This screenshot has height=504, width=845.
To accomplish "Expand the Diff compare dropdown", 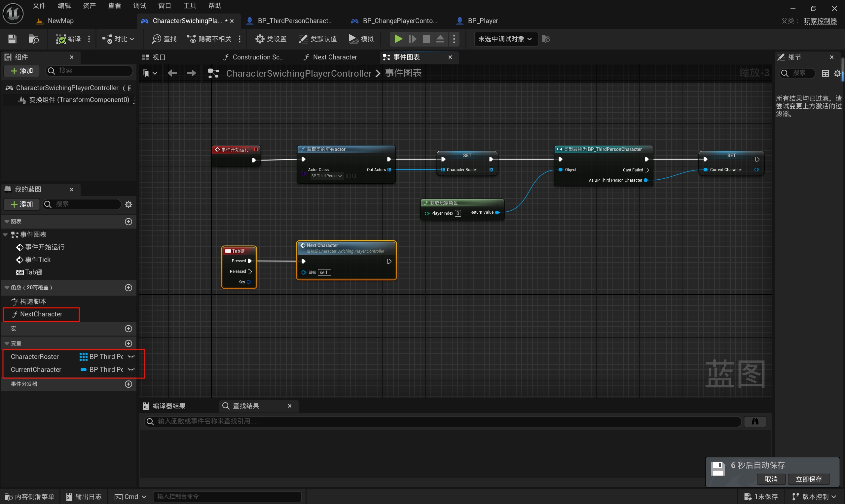I will pyautogui.click(x=118, y=39).
